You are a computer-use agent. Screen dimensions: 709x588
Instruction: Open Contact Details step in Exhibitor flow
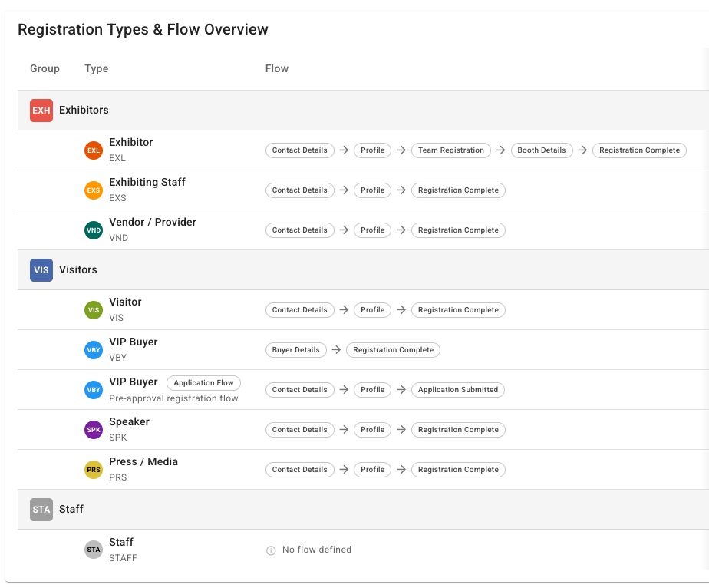pos(300,150)
